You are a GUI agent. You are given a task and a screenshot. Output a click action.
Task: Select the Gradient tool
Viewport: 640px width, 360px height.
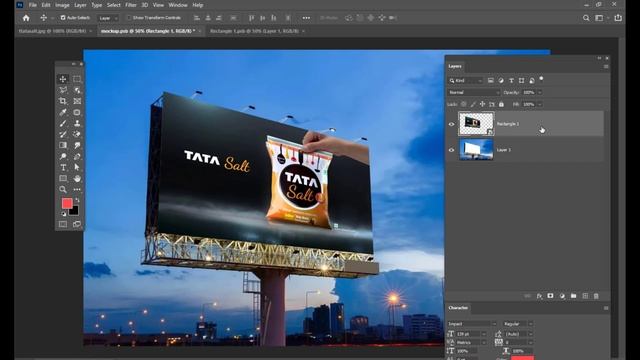(x=63, y=145)
